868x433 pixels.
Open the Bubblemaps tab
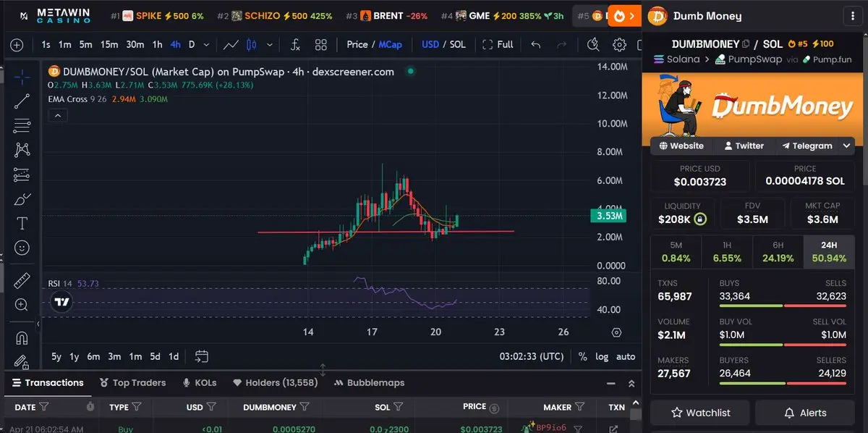pos(369,383)
